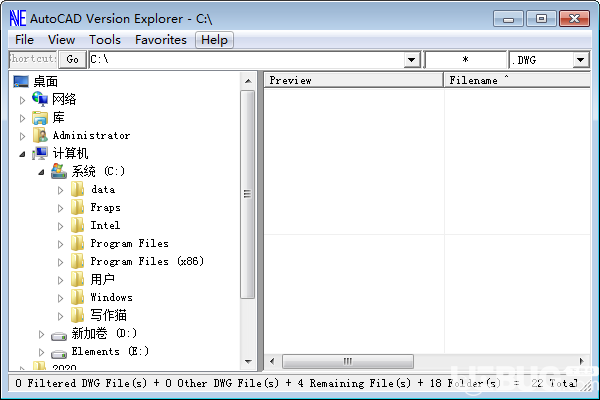
Task: Select the desktop icon 桌面
Action: pyautogui.click(x=21, y=81)
